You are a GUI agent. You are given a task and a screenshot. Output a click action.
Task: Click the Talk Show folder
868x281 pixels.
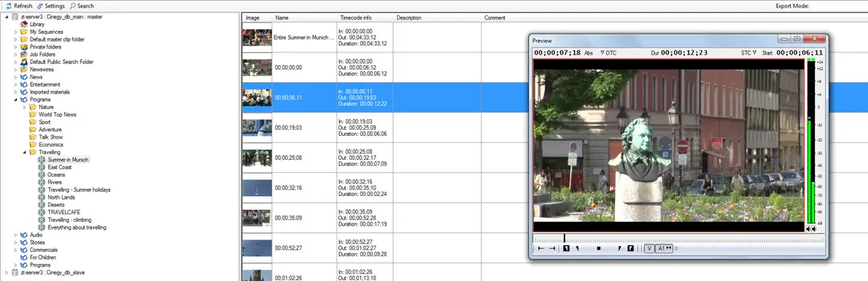[51, 137]
